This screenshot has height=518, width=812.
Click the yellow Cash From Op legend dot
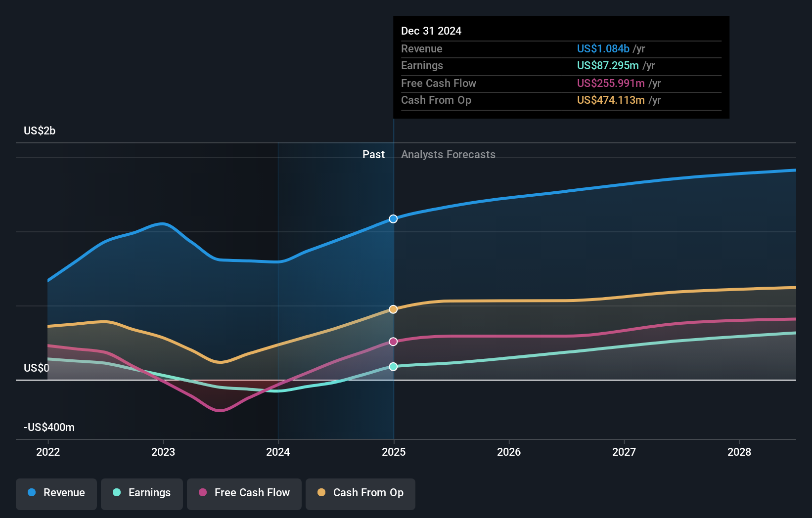321,493
